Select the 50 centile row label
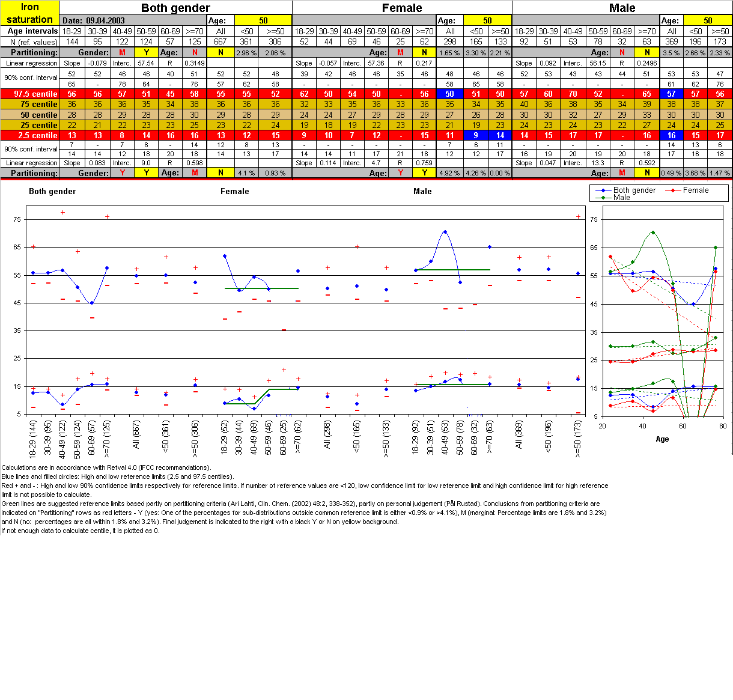Image resolution: width=733 pixels, height=700 pixels. [x=30, y=115]
